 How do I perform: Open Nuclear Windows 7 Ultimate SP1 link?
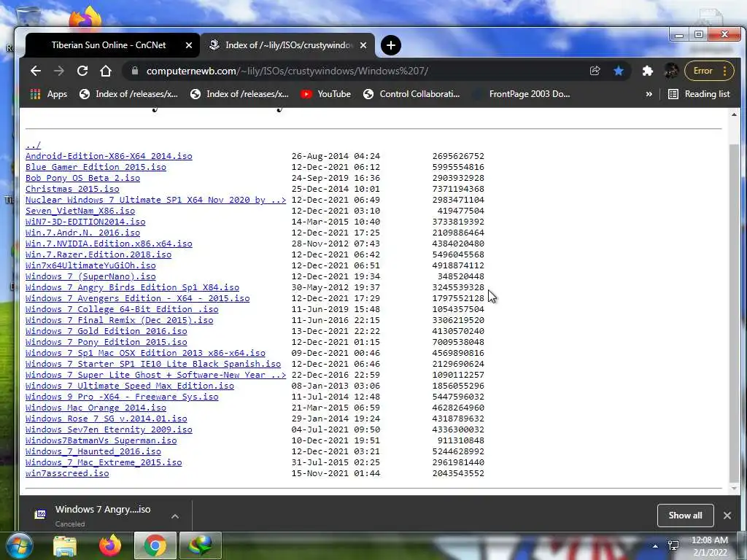pyautogui.click(x=156, y=200)
